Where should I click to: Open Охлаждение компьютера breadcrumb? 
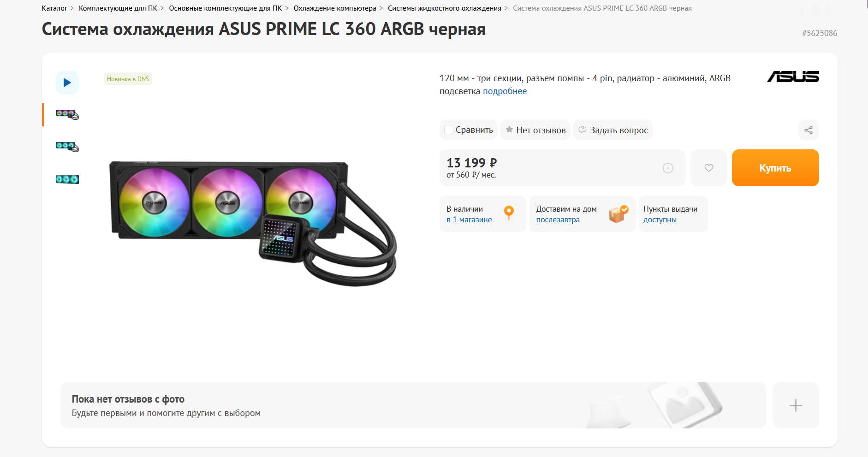(x=335, y=8)
